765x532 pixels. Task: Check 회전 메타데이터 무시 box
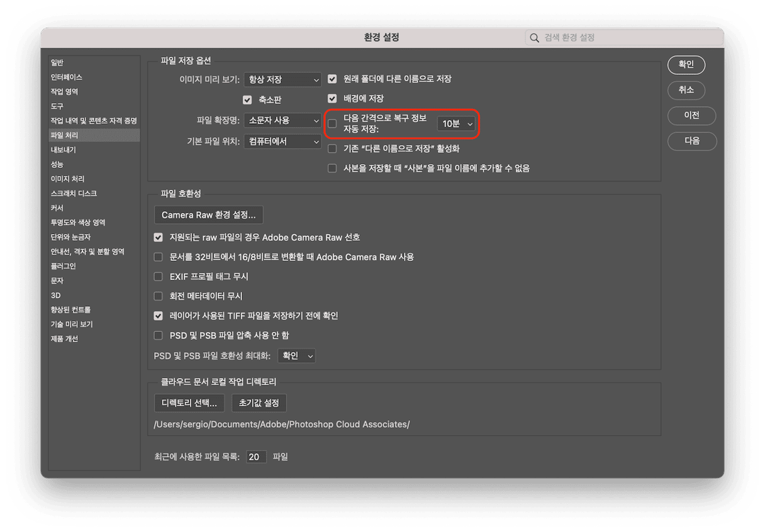[x=159, y=296]
